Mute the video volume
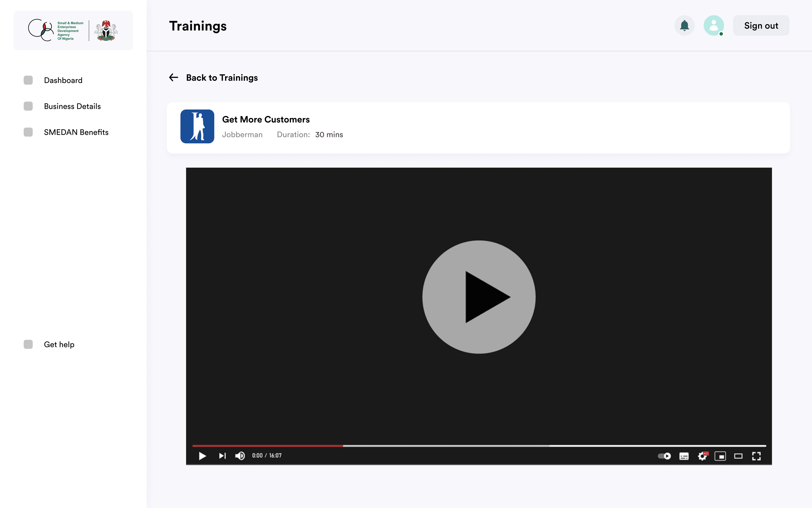 pos(240,456)
